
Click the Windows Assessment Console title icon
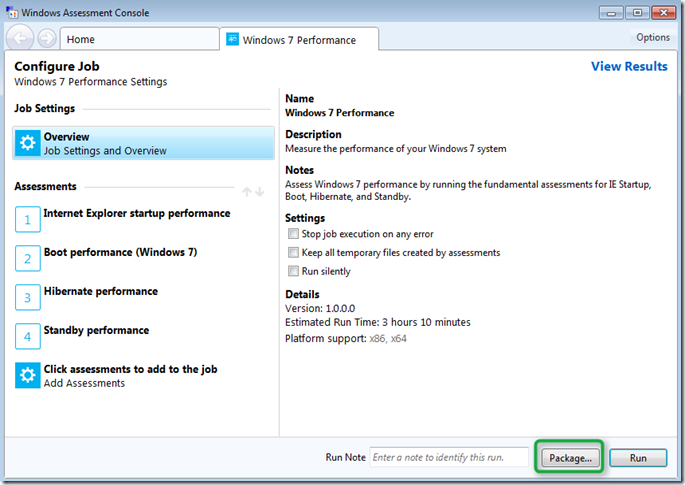[12, 12]
